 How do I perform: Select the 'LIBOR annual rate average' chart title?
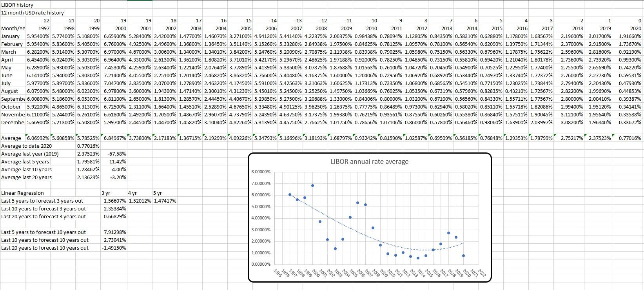tap(369, 161)
